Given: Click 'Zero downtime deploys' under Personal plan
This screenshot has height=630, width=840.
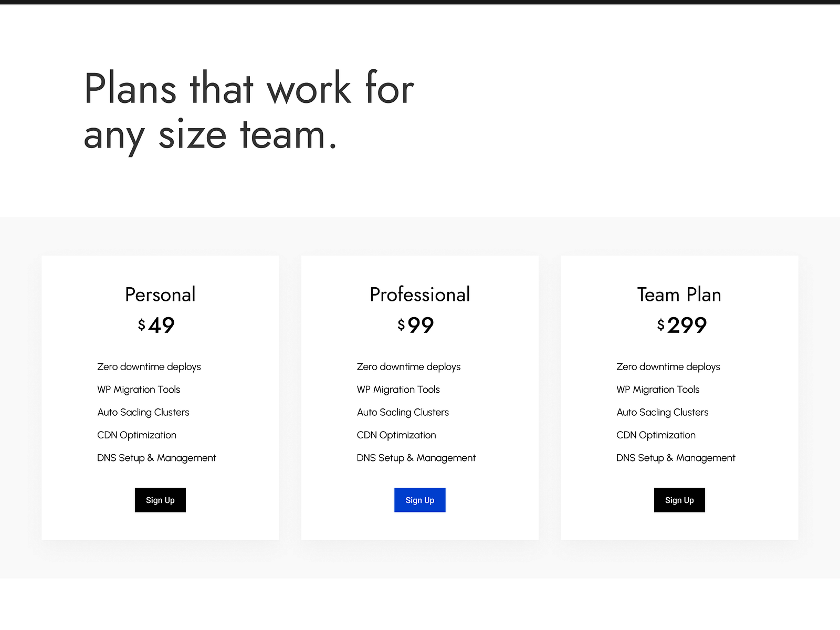Looking at the screenshot, I should 149,366.
